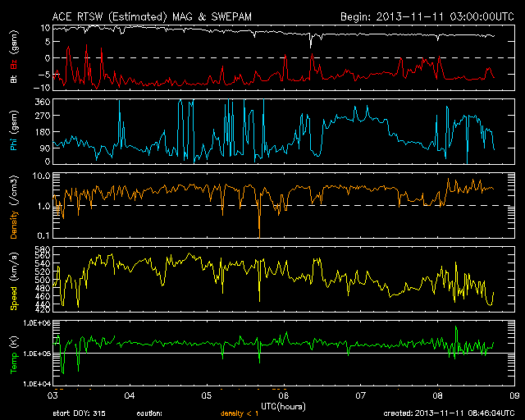
Task: Click the '180' tick on the Phi axis
Action: tap(43, 132)
